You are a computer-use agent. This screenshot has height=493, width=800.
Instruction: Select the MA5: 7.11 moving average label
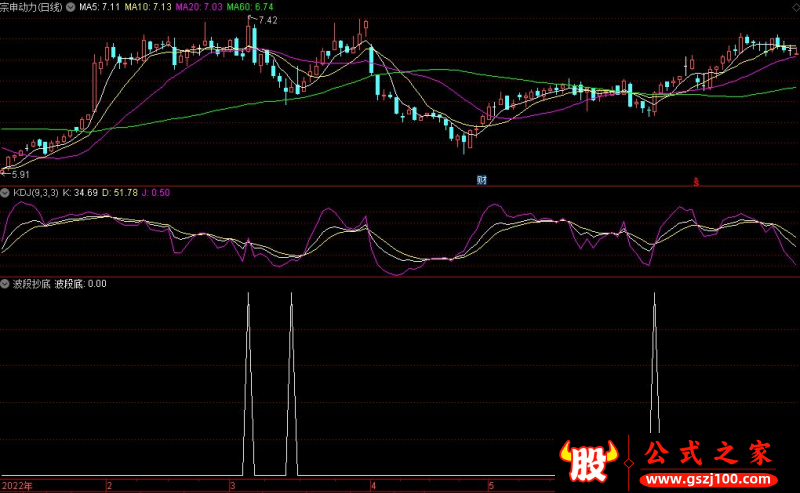pos(99,7)
